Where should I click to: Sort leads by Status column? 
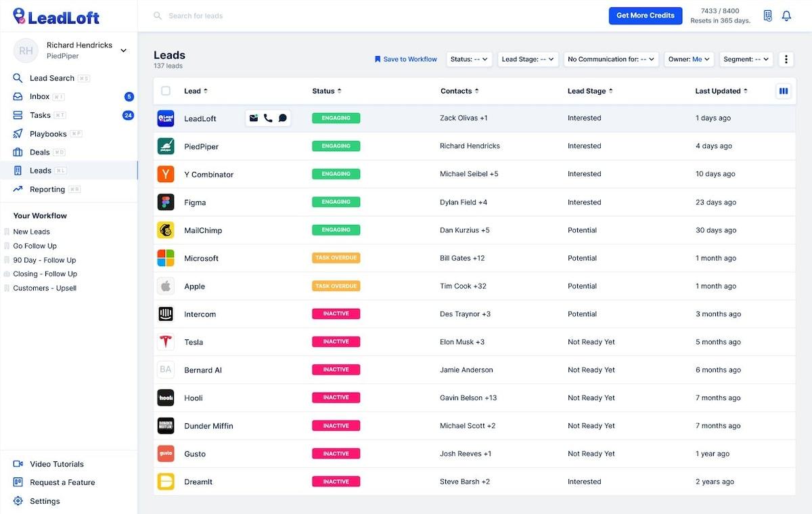pos(327,91)
